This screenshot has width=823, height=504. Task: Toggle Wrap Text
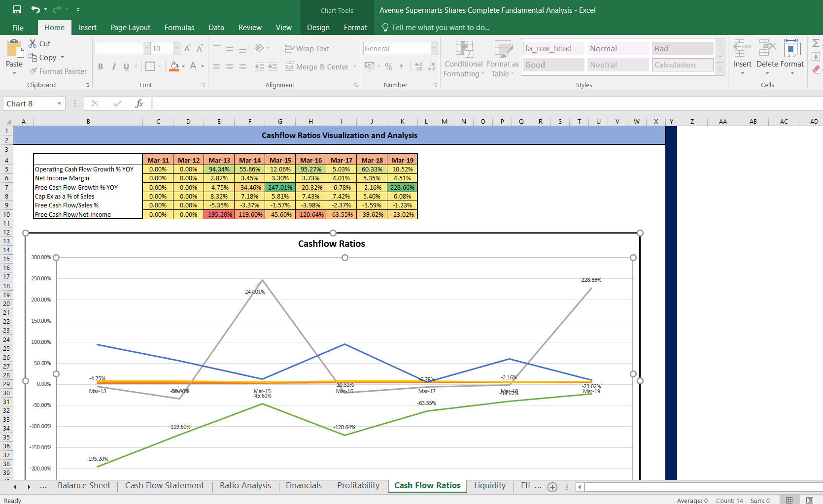click(307, 48)
